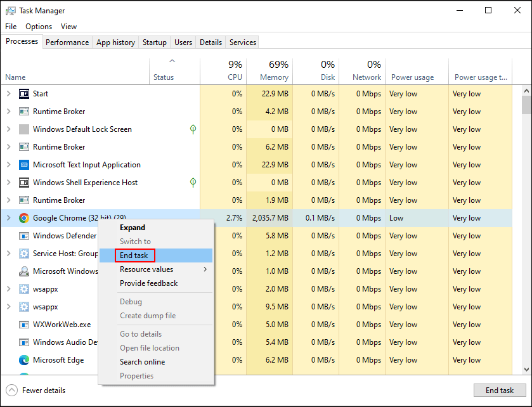The image size is (532, 407).
Task: Click the Google Chrome process icon
Action: coord(24,218)
